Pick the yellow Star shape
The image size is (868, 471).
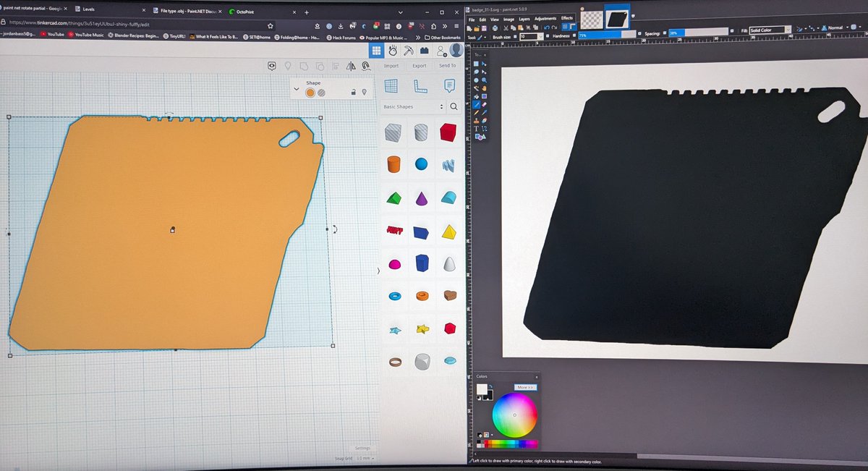click(422, 329)
